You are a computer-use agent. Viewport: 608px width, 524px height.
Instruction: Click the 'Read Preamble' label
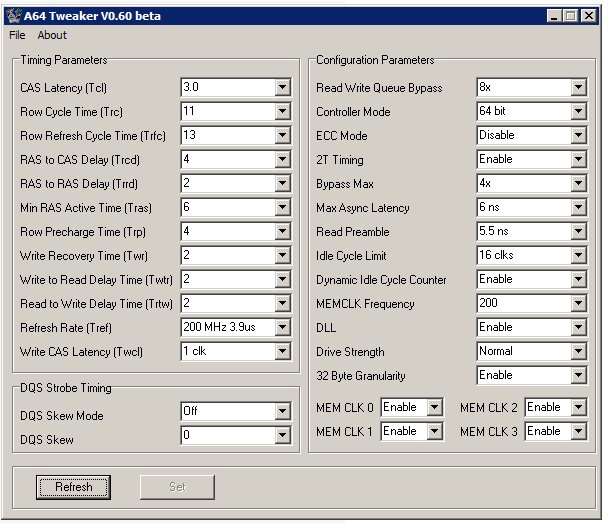pos(352,232)
